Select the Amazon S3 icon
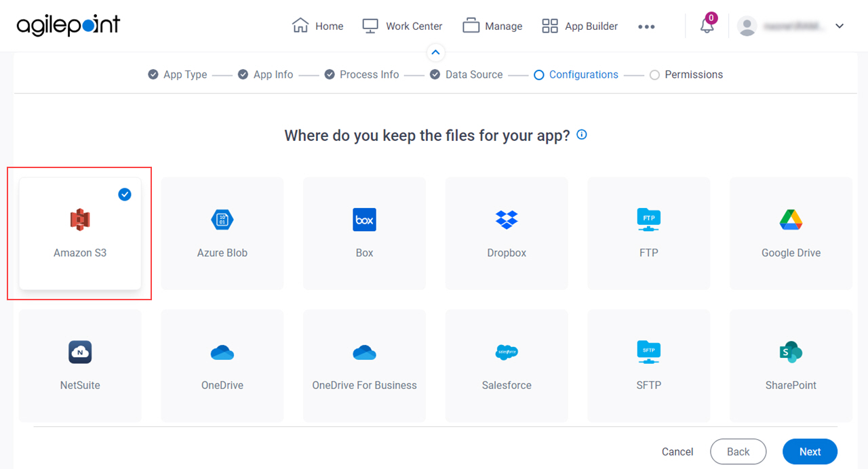Image resolution: width=868 pixels, height=469 pixels. click(80, 220)
